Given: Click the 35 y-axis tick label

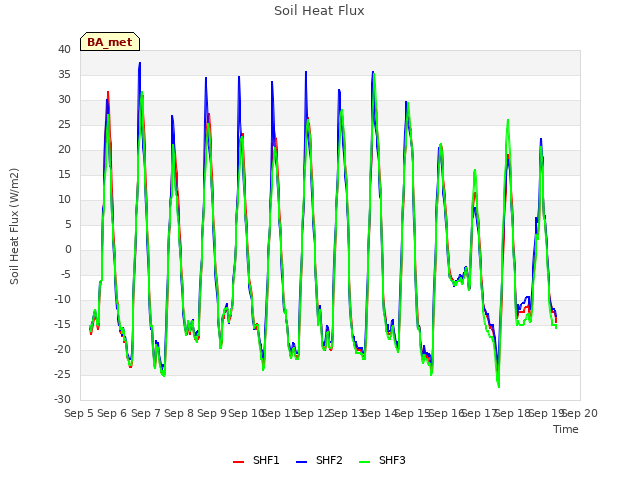Looking at the screenshot, I should tap(64, 74).
